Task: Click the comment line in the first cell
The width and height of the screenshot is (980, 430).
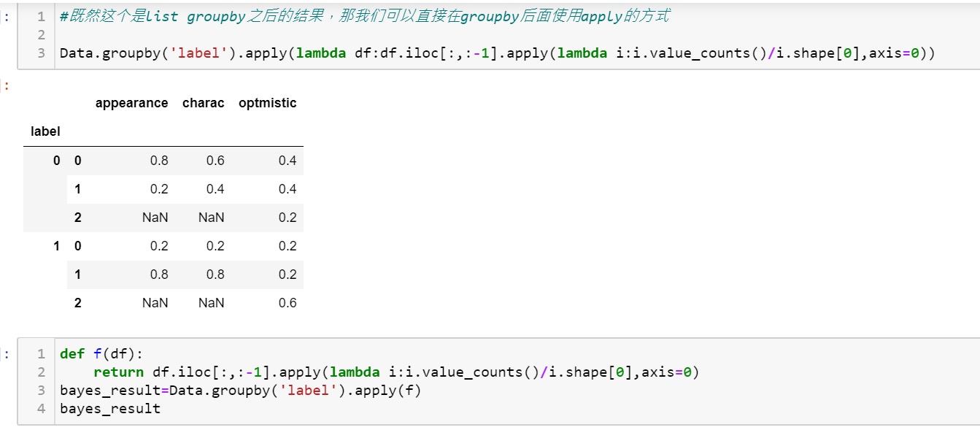Action: [364, 16]
